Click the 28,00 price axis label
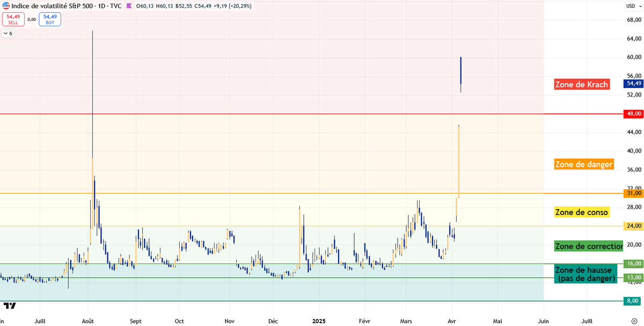Viewport: 644px width, 326px height. point(634,207)
